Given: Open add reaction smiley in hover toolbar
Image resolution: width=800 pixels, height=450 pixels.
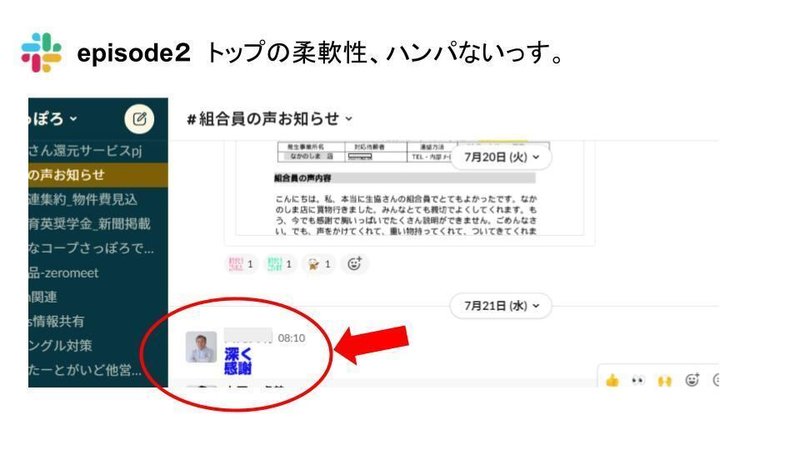Looking at the screenshot, I should tap(692, 380).
